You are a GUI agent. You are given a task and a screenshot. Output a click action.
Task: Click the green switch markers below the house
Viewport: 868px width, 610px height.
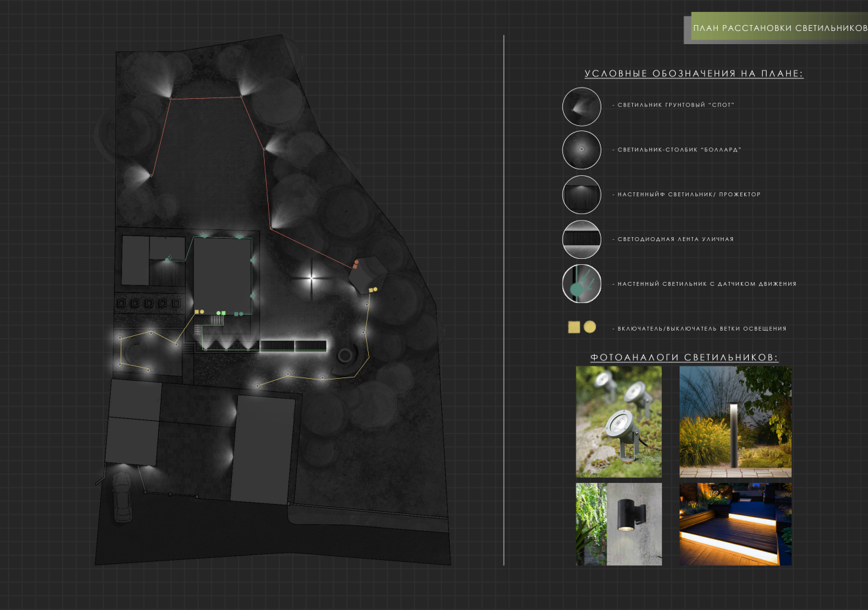click(221, 313)
